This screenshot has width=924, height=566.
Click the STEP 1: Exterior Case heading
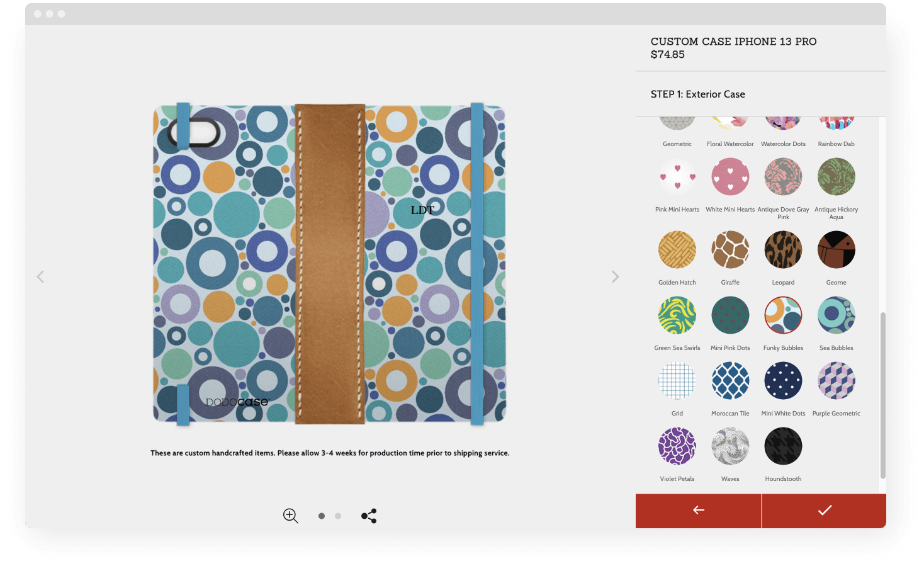tap(698, 94)
